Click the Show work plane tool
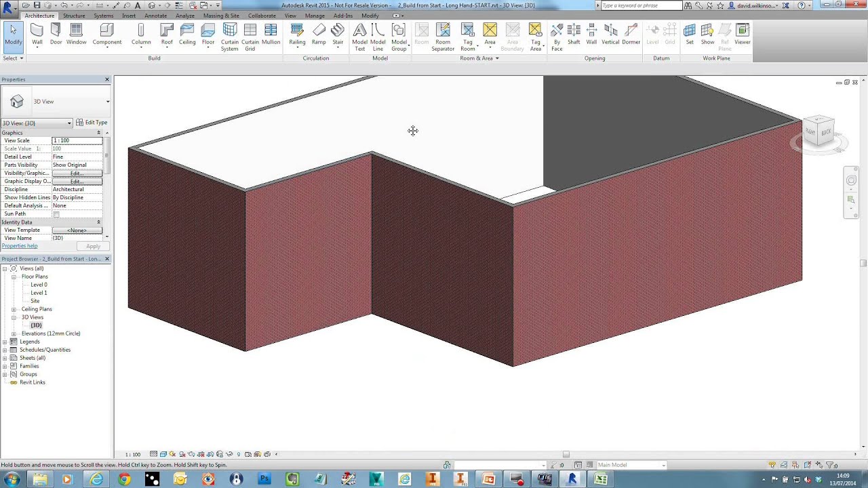The image size is (868, 488). (x=707, y=35)
